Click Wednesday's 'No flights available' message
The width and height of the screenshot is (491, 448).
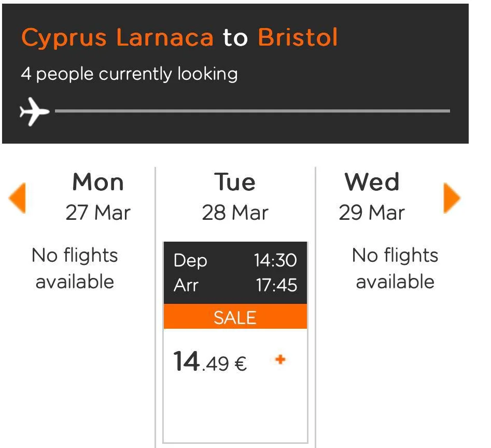pos(395,269)
